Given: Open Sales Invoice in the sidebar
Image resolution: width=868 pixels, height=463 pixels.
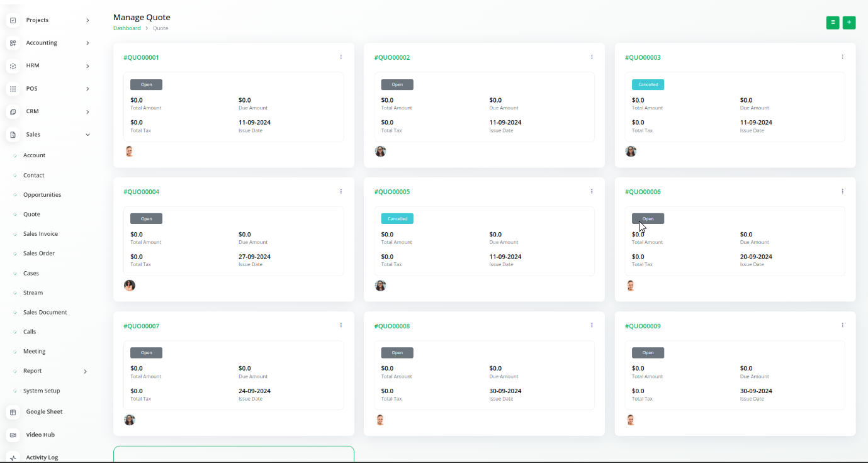Looking at the screenshot, I should click(x=40, y=234).
